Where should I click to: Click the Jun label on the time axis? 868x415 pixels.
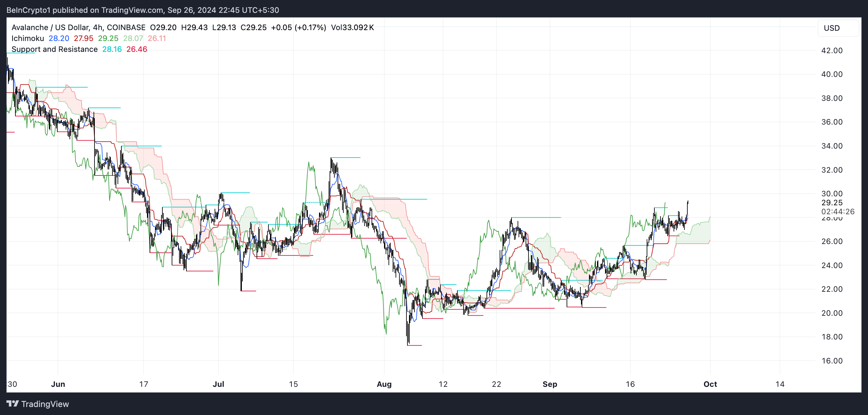click(x=58, y=384)
